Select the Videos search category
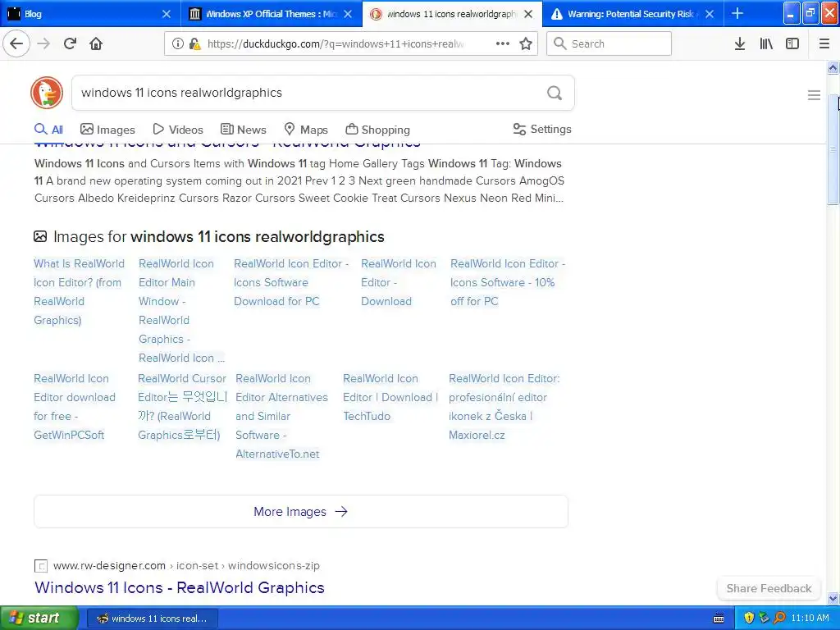Image resolution: width=840 pixels, height=630 pixels. point(178,130)
